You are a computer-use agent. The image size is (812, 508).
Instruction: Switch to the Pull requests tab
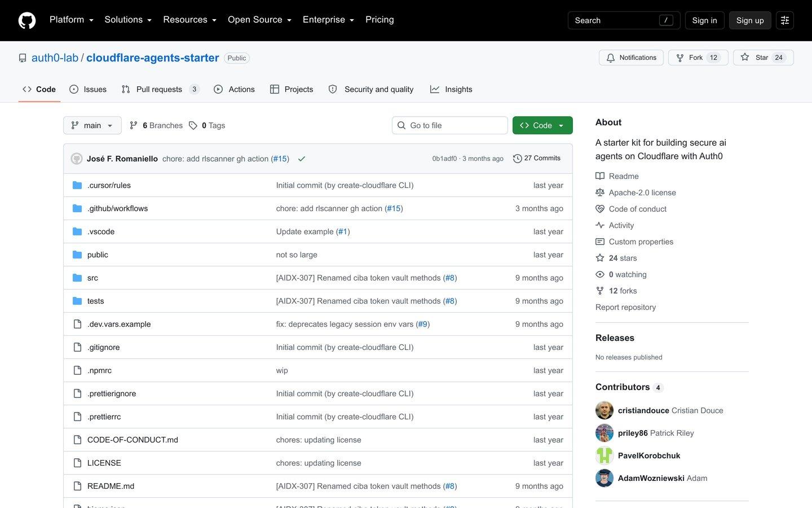coord(160,89)
